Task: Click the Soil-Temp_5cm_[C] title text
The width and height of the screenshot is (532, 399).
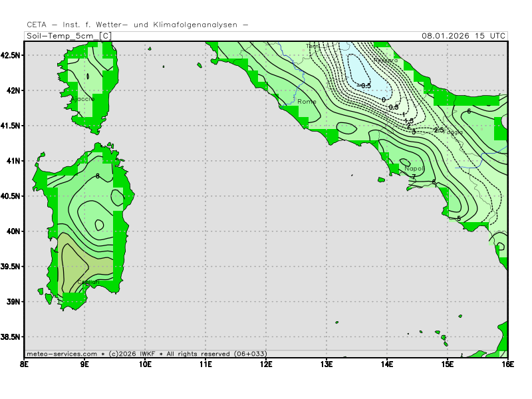Action: tap(68, 36)
